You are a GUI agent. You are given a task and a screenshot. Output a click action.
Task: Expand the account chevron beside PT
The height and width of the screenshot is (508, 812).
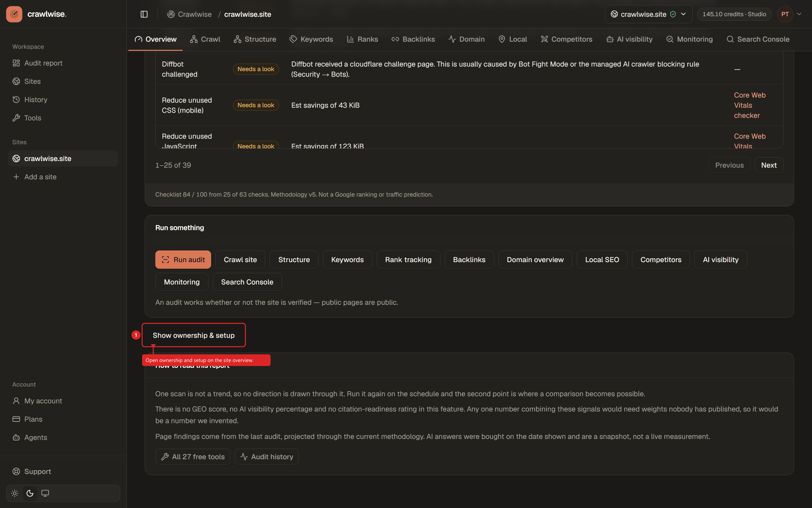point(799,14)
